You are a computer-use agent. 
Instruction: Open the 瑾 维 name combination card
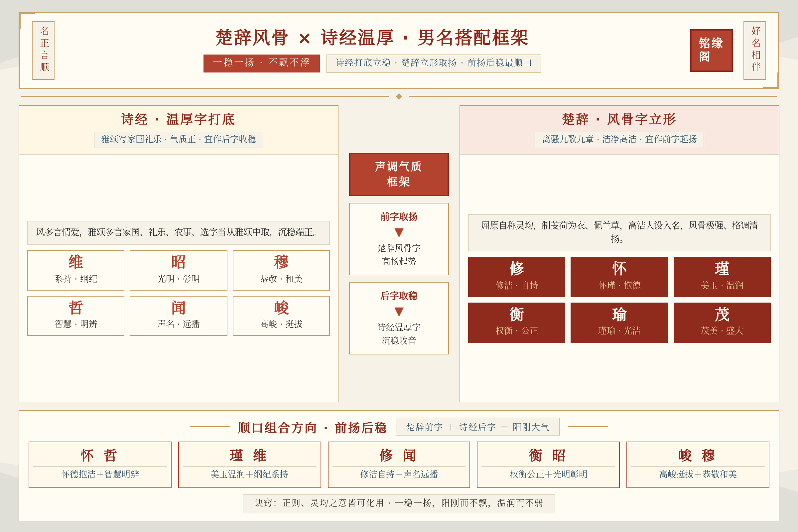pyautogui.click(x=249, y=465)
